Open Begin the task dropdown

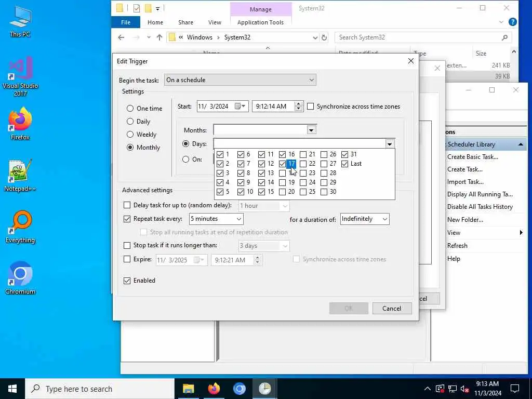click(x=240, y=80)
